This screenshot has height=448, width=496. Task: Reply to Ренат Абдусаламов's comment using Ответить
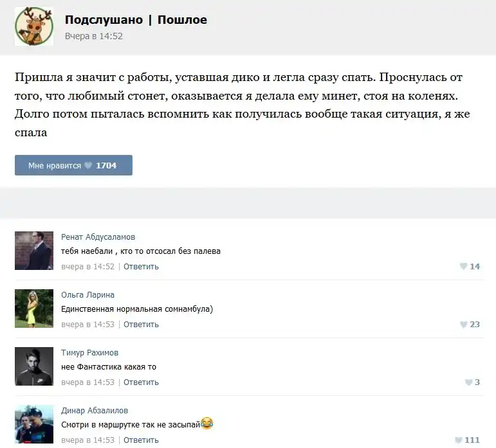click(141, 267)
